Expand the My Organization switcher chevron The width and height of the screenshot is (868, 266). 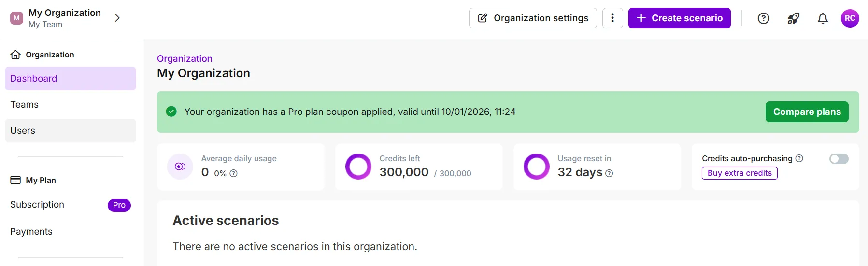[117, 18]
